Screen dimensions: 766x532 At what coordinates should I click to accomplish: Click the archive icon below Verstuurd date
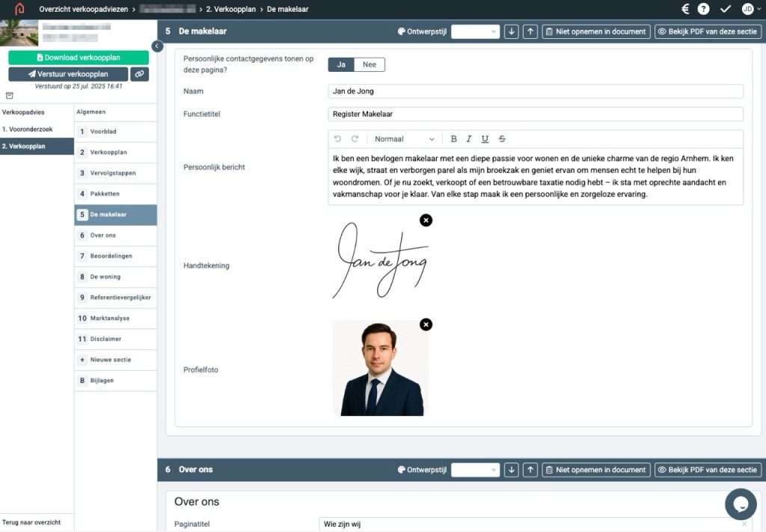(x=9, y=96)
